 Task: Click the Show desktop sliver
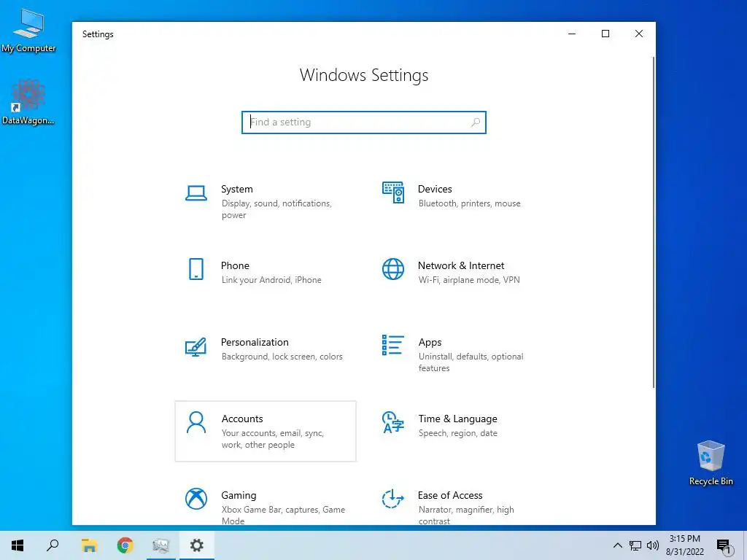745,545
